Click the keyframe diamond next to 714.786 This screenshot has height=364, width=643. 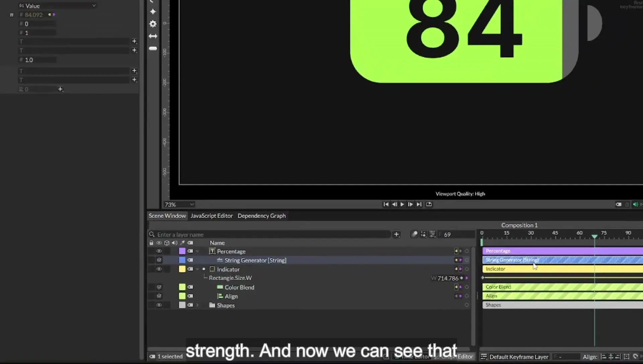(462, 278)
